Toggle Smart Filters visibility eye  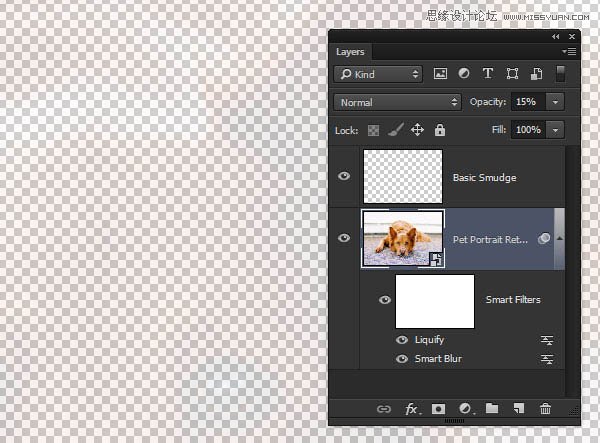click(x=385, y=300)
